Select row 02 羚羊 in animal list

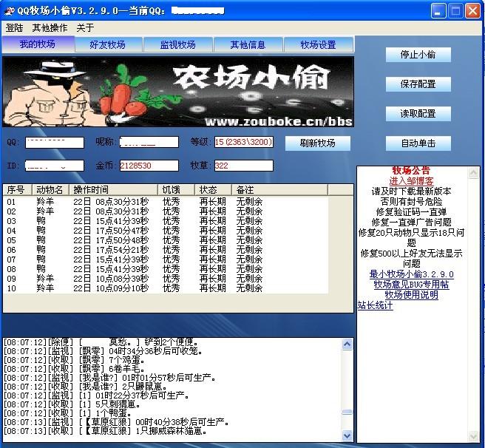coord(166,211)
